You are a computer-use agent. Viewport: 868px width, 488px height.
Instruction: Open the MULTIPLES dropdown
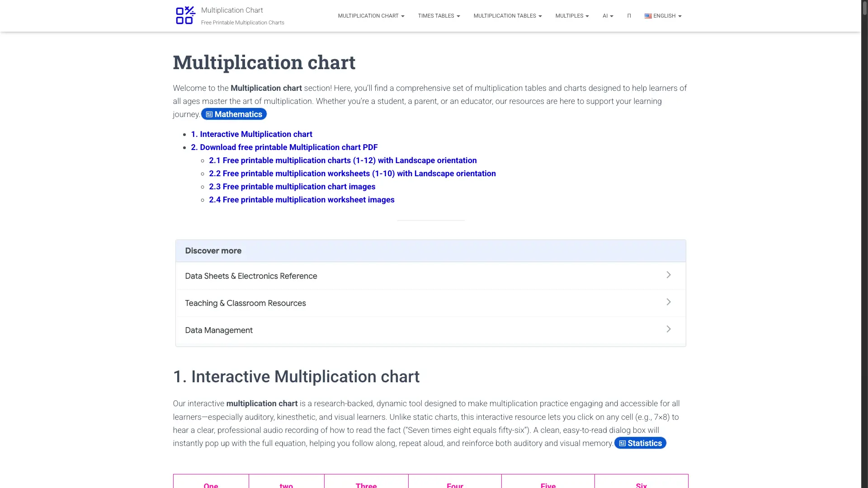(572, 16)
